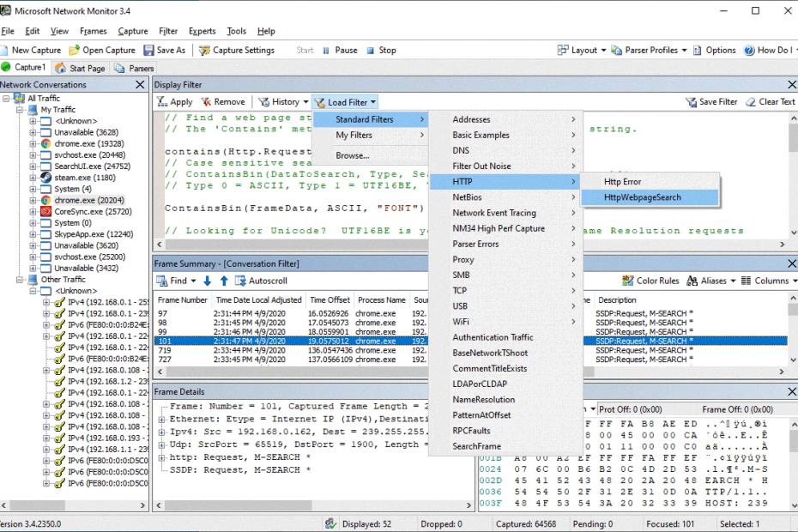
Task: Select frame number 719 row
Action: [471, 350]
